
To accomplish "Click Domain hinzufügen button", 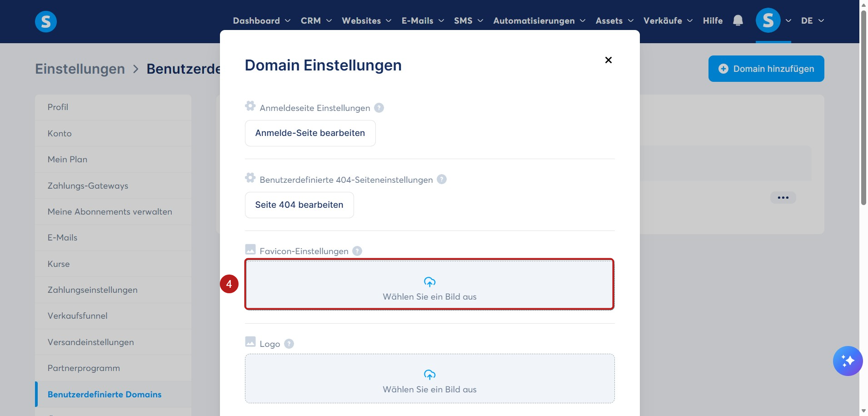I will (x=766, y=69).
